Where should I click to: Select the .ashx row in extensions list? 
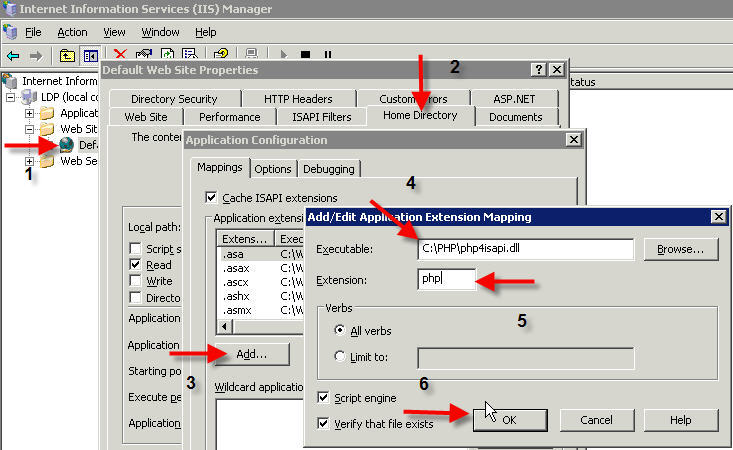tap(261, 296)
